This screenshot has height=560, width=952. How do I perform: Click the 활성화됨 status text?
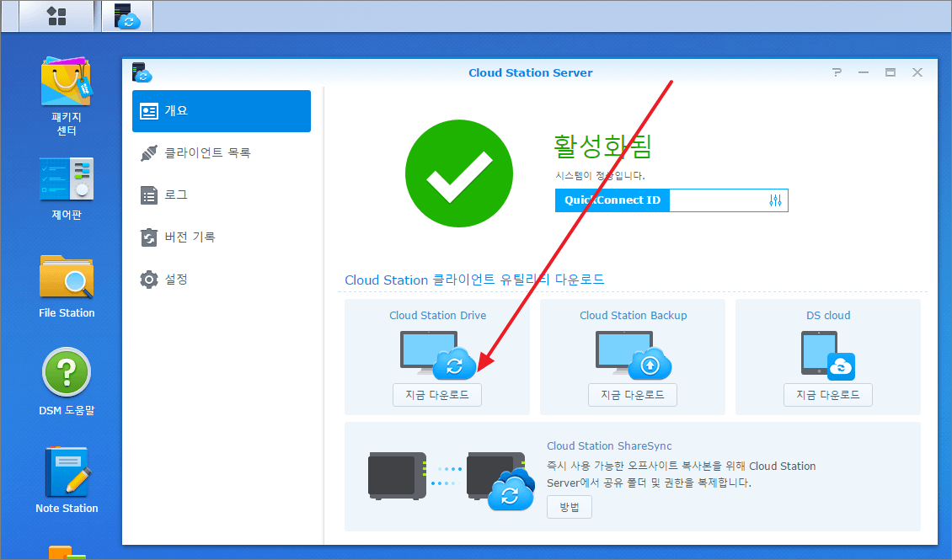tap(602, 146)
